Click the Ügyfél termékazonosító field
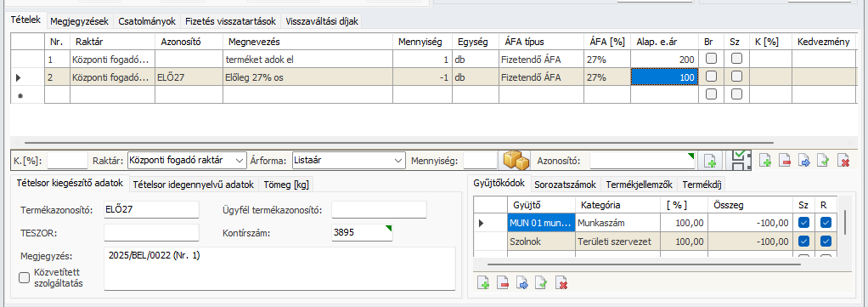 click(x=379, y=210)
